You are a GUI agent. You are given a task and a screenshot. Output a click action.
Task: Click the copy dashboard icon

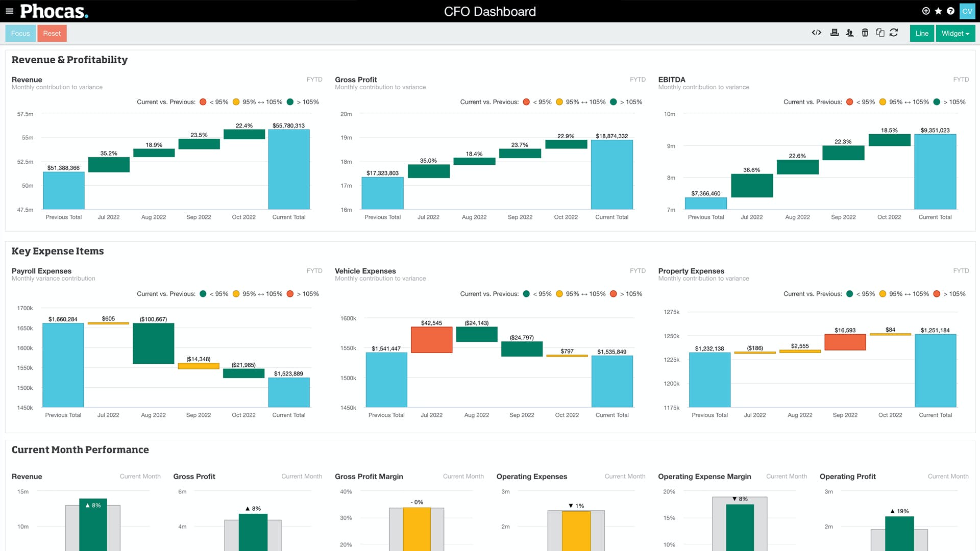(x=880, y=33)
